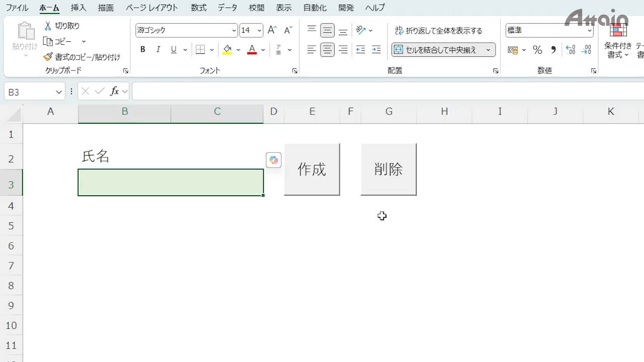Click the Format Painter (書式のコピー/貼り付け) icon
This screenshot has height=362, width=644.
48,57
